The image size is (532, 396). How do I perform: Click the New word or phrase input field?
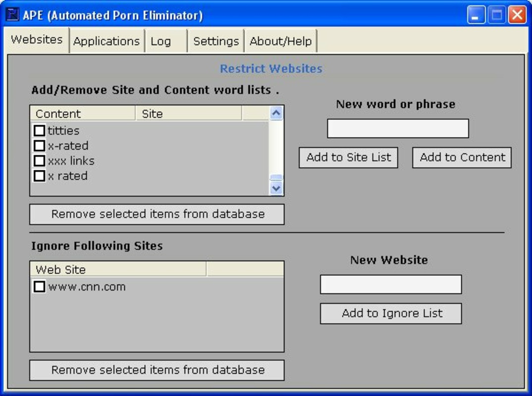click(398, 129)
